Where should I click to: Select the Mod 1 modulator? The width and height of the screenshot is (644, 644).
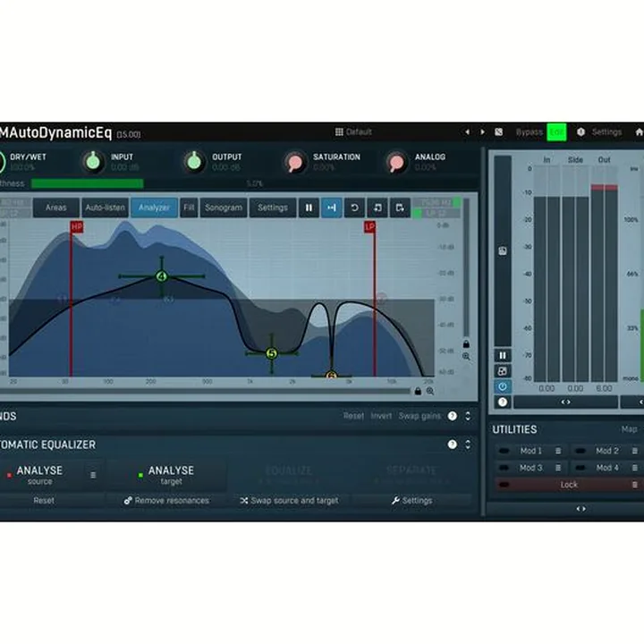531,451
